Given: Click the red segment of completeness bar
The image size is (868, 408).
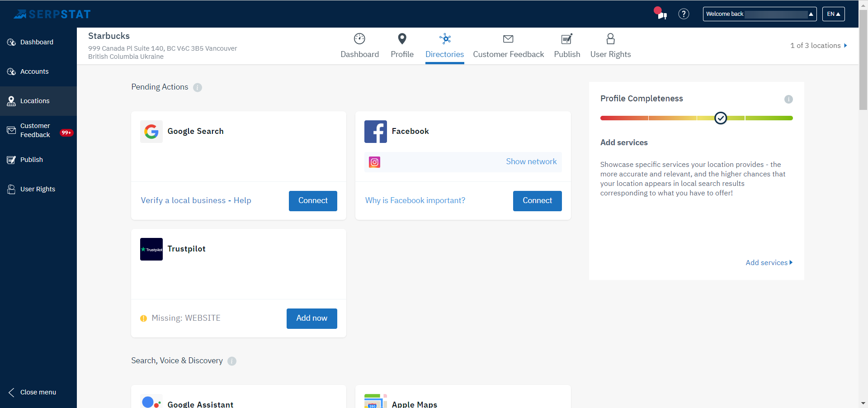Looking at the screenshot, I should (624, 118).
